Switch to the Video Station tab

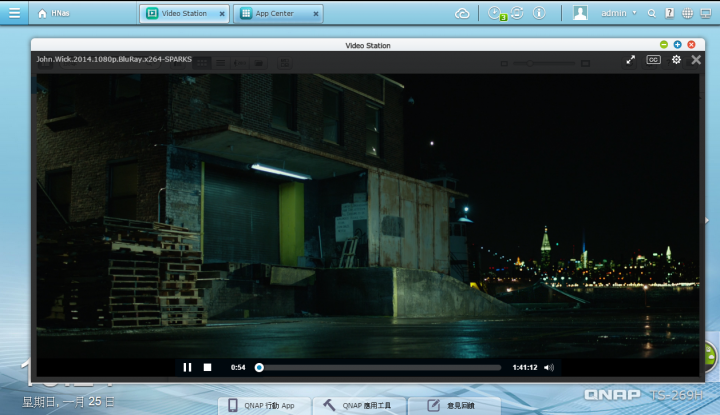(x=184, y=13)
